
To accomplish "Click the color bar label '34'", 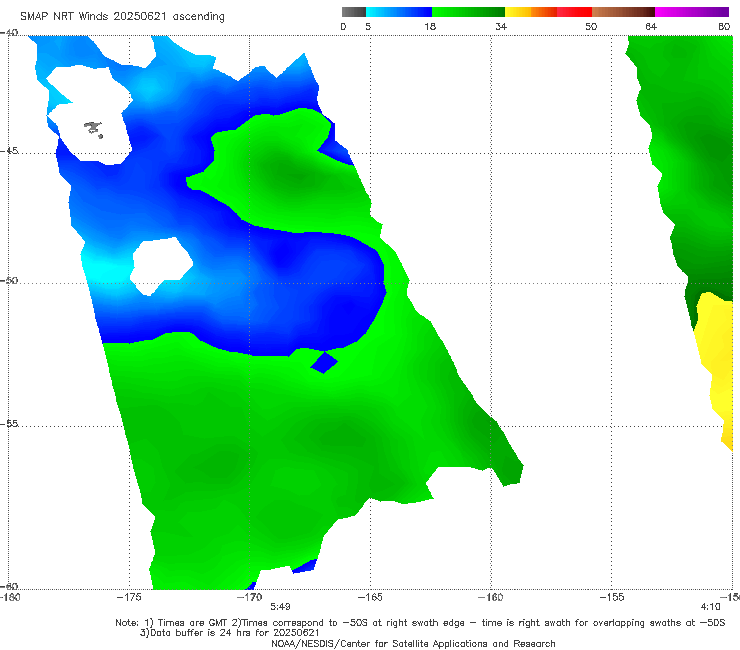I will click(x=501, y=26).
